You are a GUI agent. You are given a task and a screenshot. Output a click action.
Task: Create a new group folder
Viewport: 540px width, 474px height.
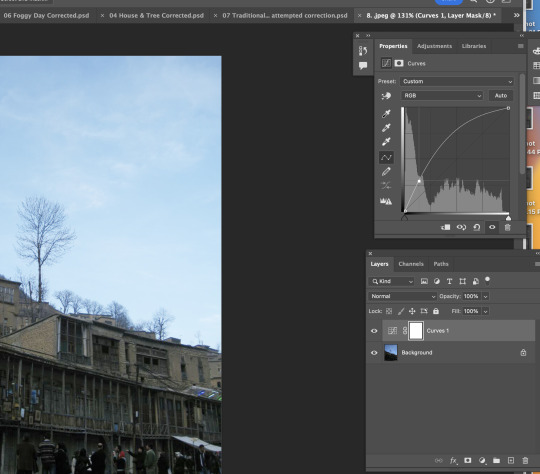pos(496,461)
